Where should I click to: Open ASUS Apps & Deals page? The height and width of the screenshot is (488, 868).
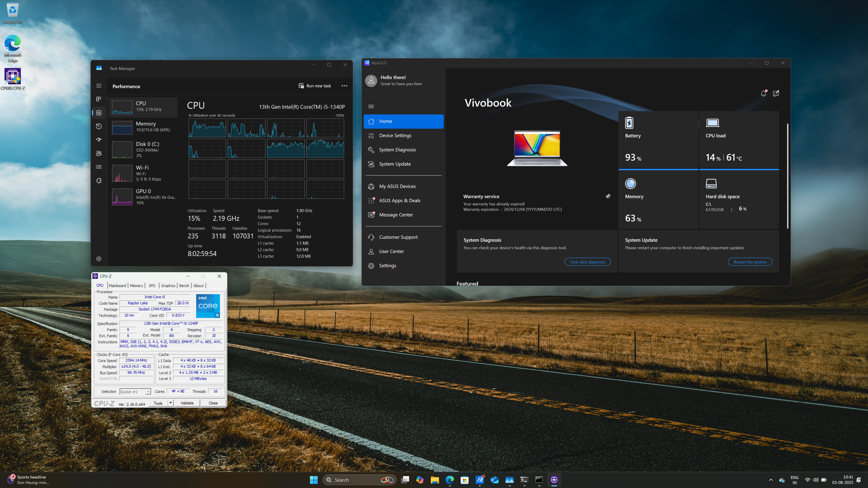coord(403,200)
